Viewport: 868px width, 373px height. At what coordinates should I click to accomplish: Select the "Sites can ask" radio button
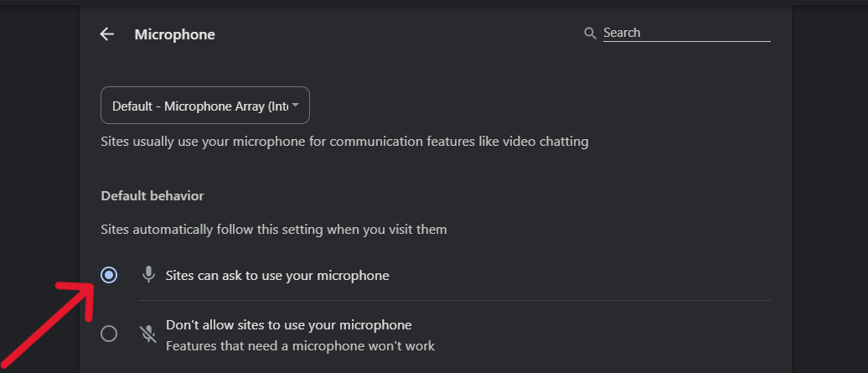point(109,275)
